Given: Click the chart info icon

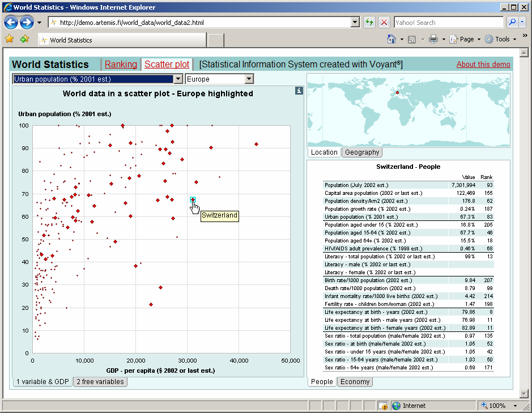Looking at the screenshot, I should (x=299, y=91).
